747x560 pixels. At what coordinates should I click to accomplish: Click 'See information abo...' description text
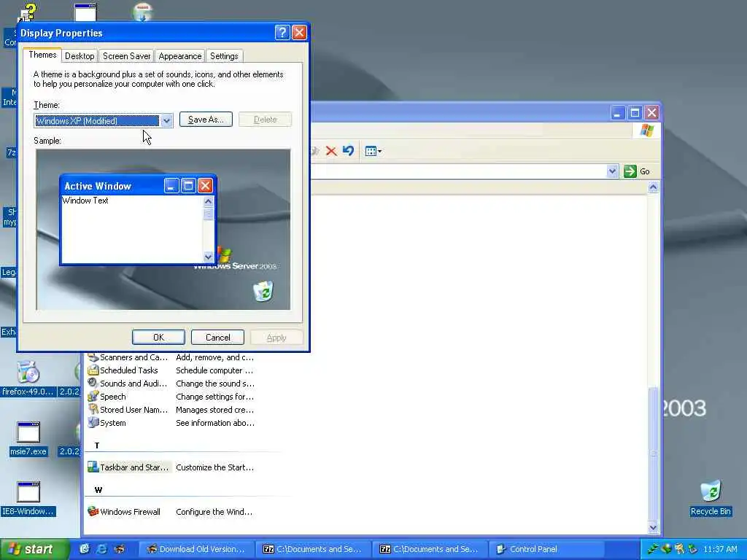[215, 423]
